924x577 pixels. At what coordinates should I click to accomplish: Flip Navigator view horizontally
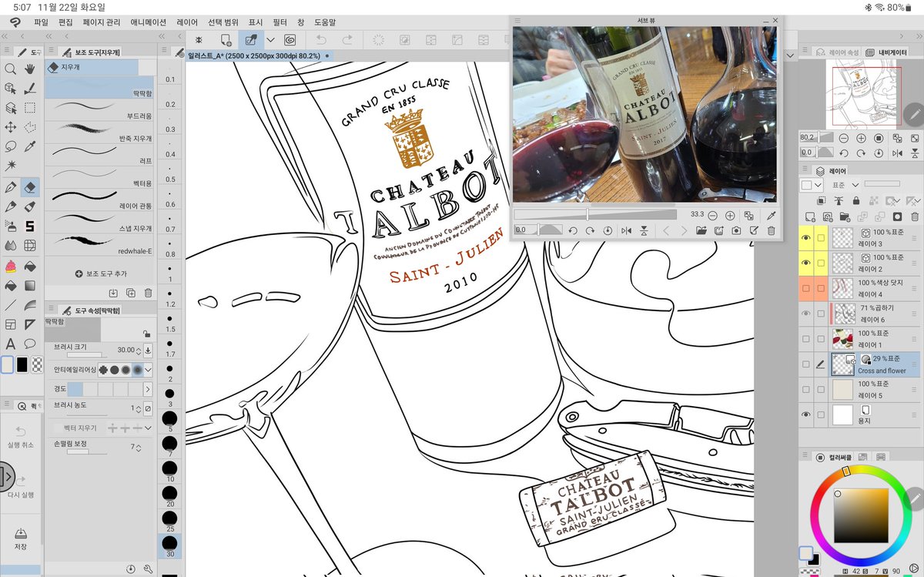click(x=897, y=153)
